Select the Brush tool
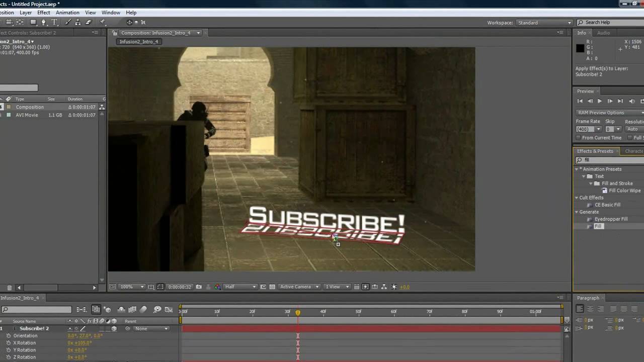The height and width of the screenshot is (362, 644). [68, 22]
